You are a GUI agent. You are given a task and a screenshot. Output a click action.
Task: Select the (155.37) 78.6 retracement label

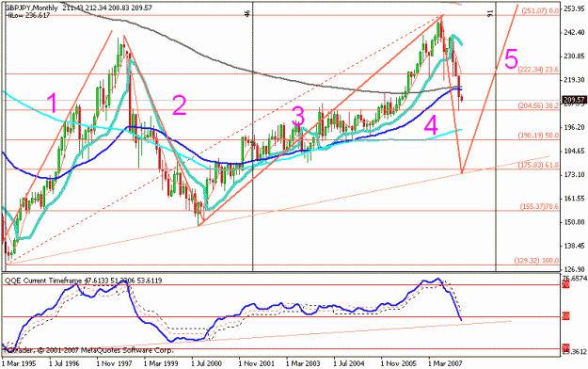539,206
